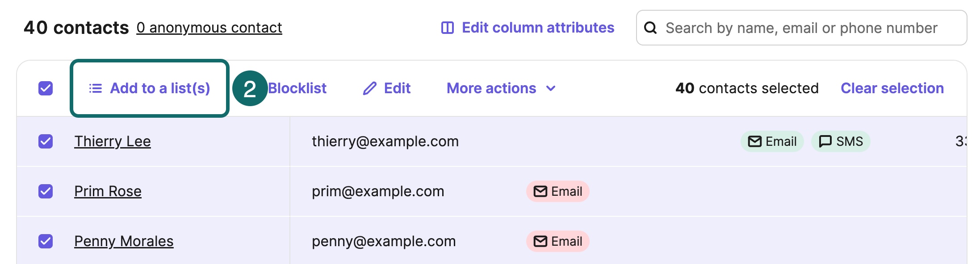Viewport: 980px width, 264px height.
Task: Click the magnifier search icon
Action: pos(650,28)
